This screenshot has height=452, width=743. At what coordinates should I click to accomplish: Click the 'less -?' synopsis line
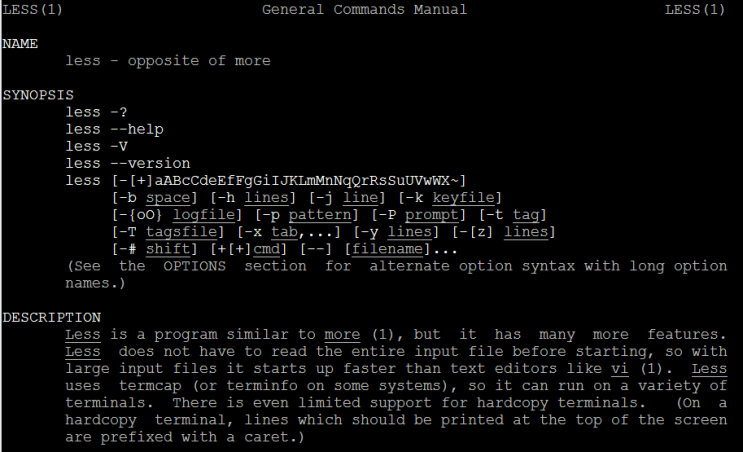coord(97,112)
